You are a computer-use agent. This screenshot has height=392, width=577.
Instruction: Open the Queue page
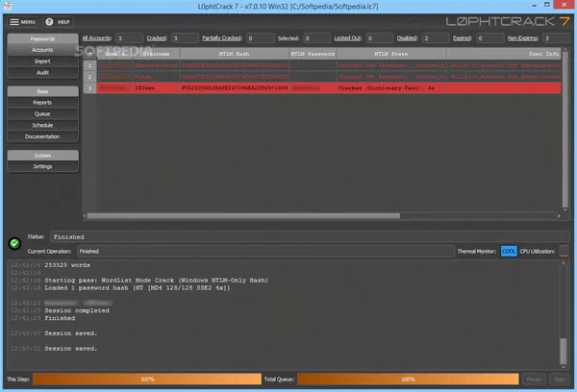(42, 114)
